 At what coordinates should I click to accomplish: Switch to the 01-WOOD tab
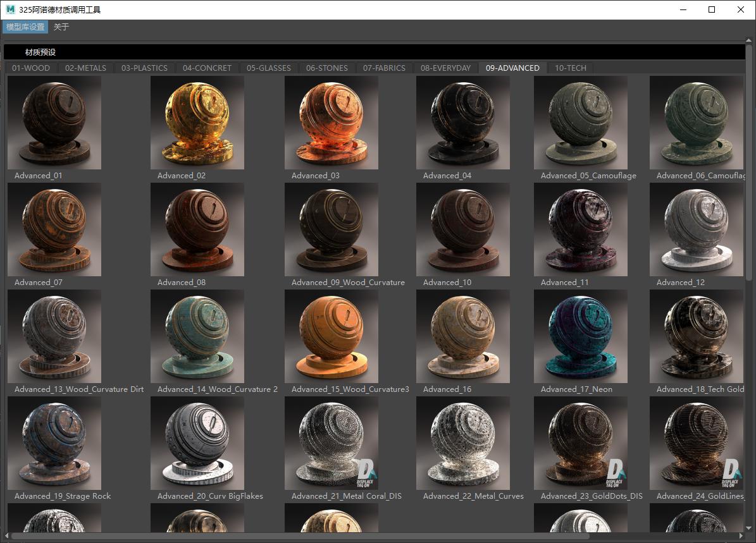(x=31, y=68)
